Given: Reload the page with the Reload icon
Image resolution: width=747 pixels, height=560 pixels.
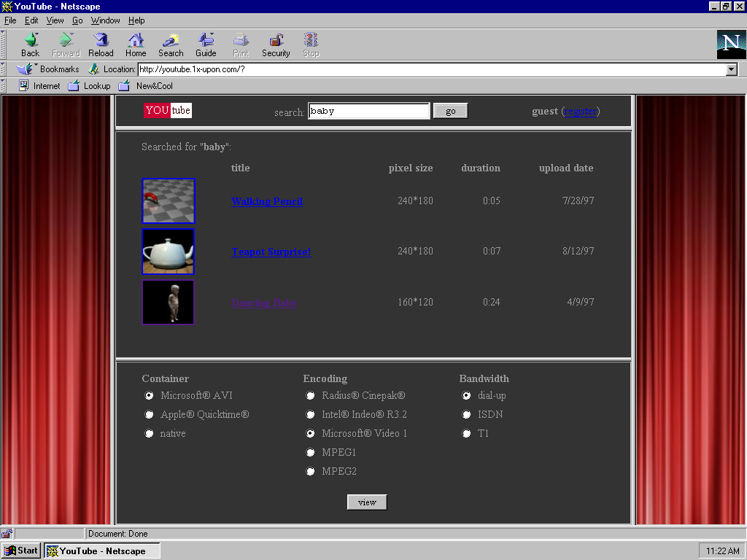Looking at the screenshot, I should (x=101, y=41).
